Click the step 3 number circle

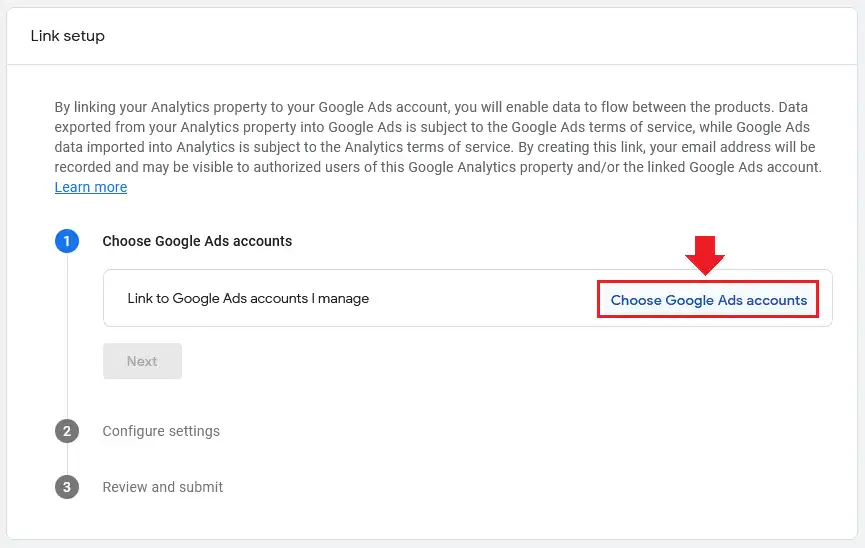67,487
